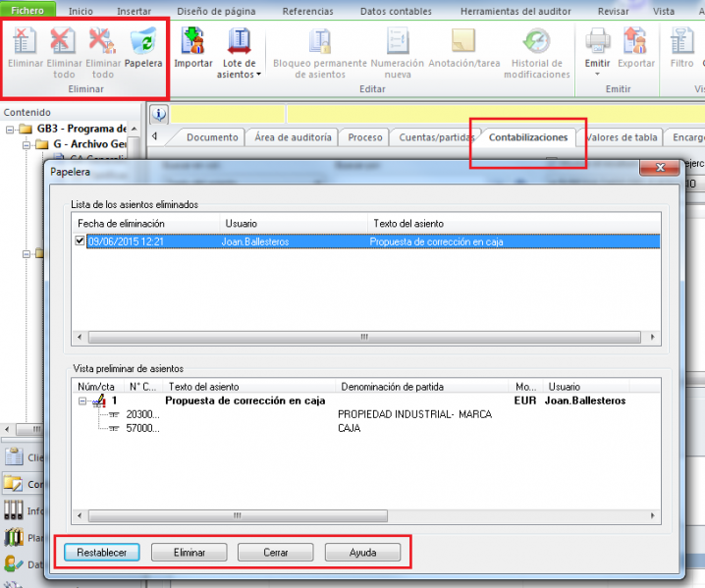Image resolution: width=705 pixels, height=588 pixels.
Task: Click the Eliminar button in Papelera dialog
Action: point(190,552)
